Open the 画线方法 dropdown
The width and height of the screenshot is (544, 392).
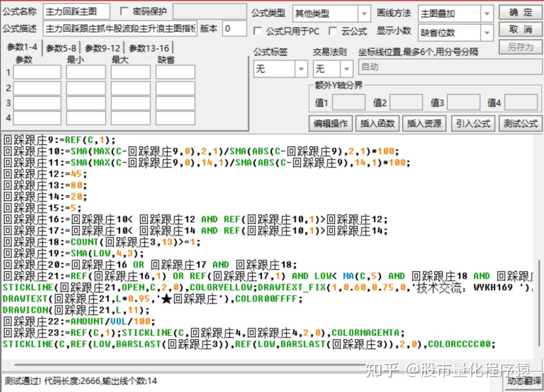click(x=456, y=14)
